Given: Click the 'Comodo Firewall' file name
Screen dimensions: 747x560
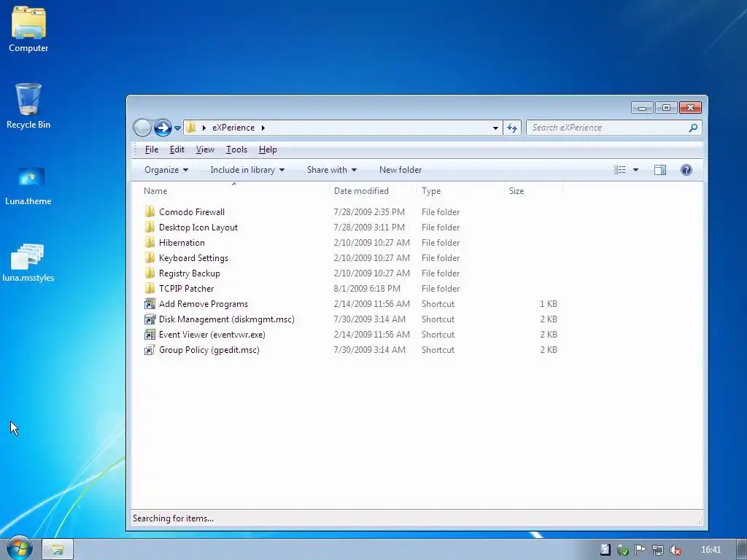Looking at the screenshot, I should (x=192, y=212).
